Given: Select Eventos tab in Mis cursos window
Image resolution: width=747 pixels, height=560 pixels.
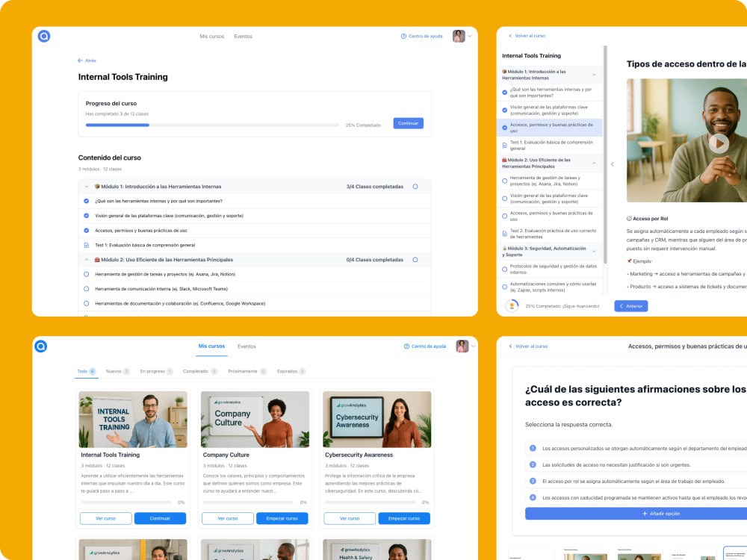Looking at the screenshot, I should pos(247,346).
